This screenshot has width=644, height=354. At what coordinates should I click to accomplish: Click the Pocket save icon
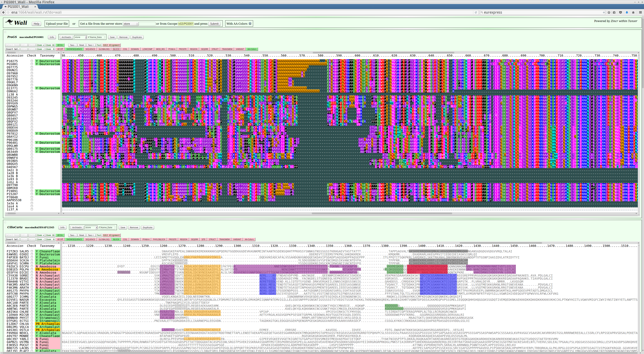[621, 12]
